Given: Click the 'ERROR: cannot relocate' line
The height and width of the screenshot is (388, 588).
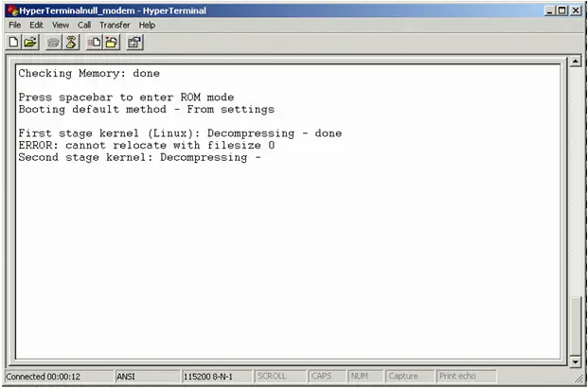Looking at the screenshot, I should pos(147,145).
